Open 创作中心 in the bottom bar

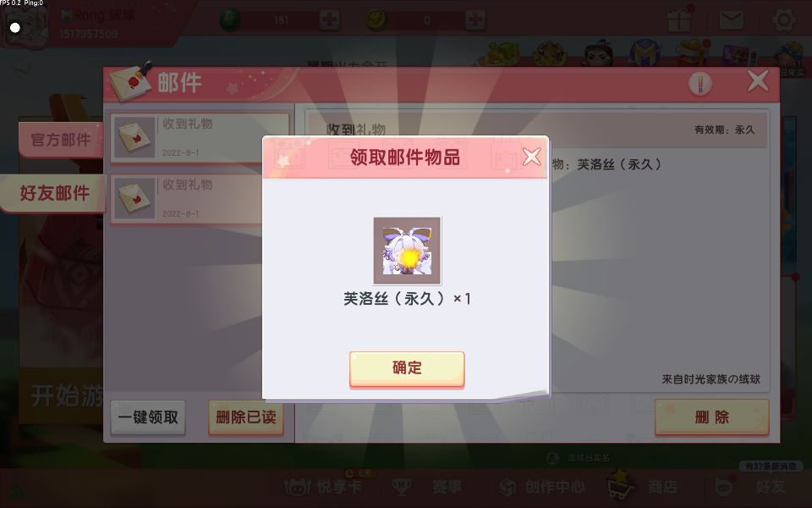(542, 486)
